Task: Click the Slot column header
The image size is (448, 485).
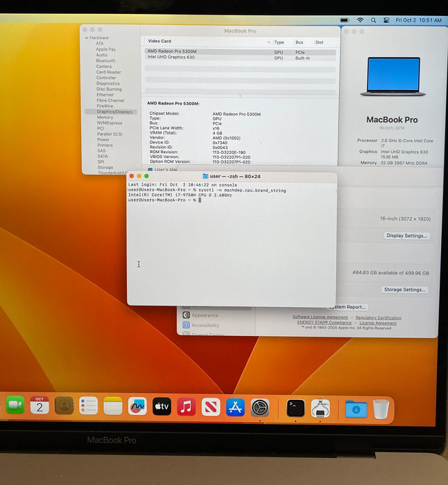Action: click(x=319, y=42)
